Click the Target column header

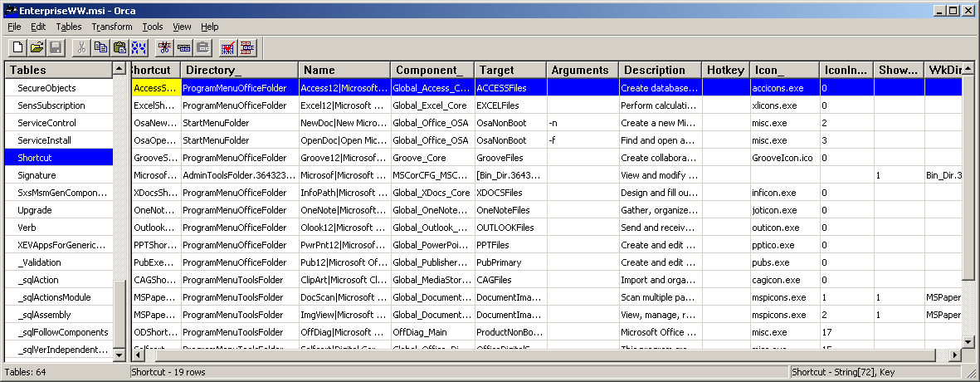click(510, 70)
